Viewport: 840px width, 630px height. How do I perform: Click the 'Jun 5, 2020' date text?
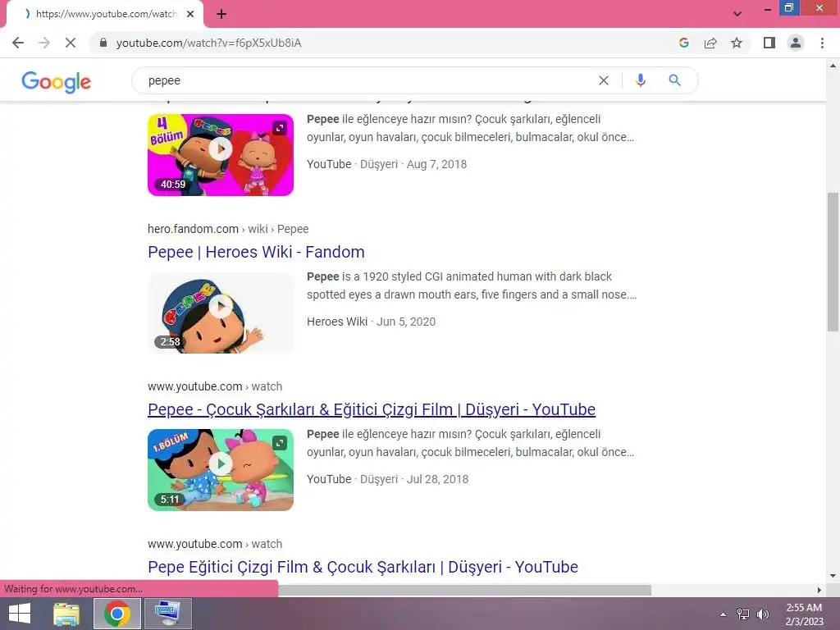406,322
